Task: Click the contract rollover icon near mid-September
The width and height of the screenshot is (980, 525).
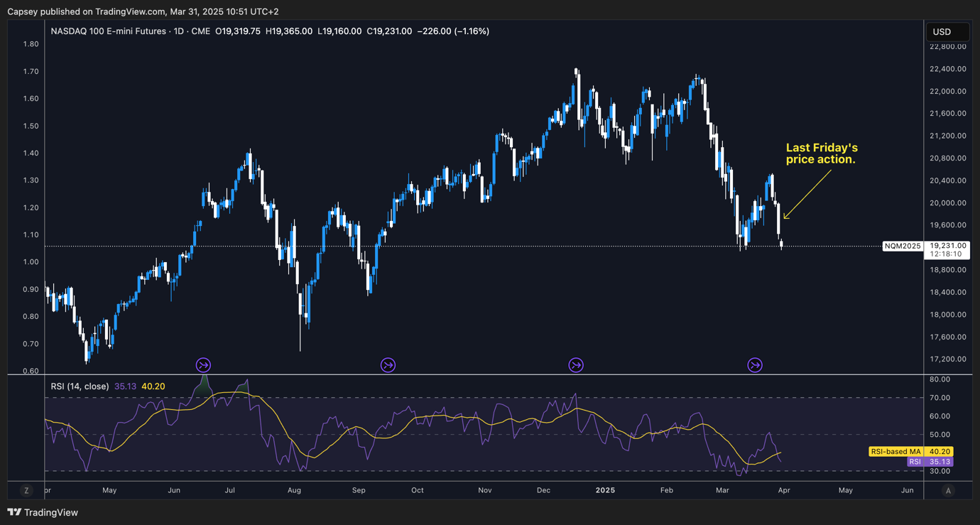Action: pyautogui.click(x=388, y=365)
